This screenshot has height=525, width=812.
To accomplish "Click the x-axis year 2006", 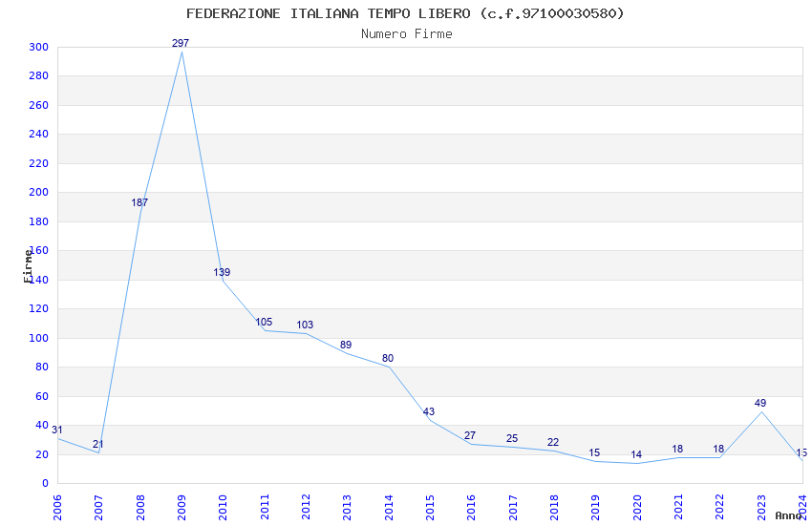I will 57,508.
